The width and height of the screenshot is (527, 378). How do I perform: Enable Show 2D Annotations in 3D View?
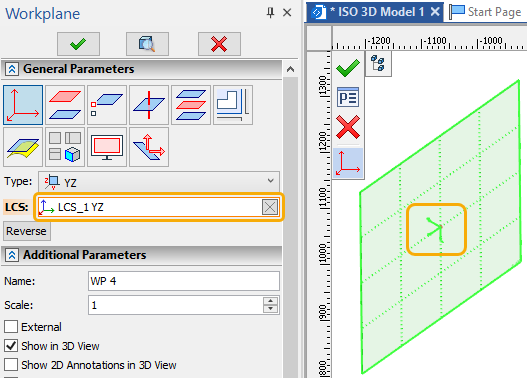[11, 365]
